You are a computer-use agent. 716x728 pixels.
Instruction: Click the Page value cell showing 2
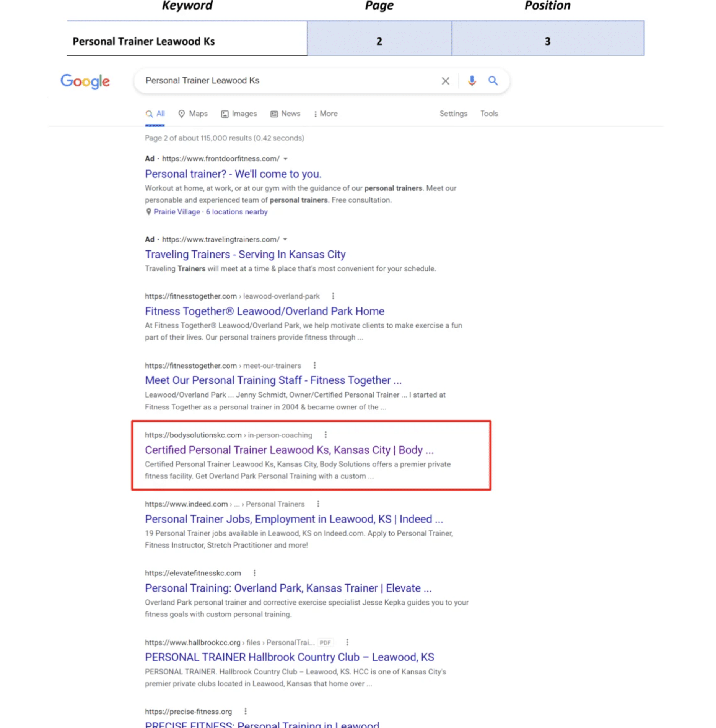click(379, 38)
